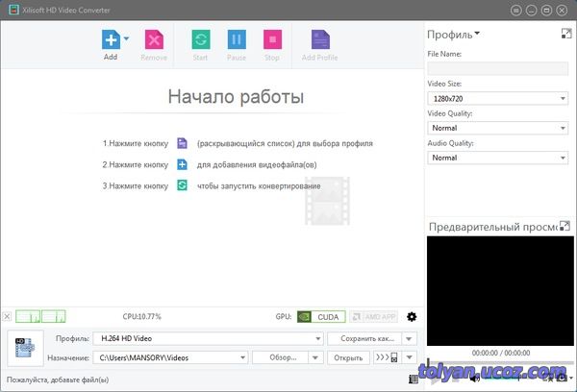Open the Video Size 1280x720 dropdown
Viewport: 577px width, 392px height.
tap(497, 99)
